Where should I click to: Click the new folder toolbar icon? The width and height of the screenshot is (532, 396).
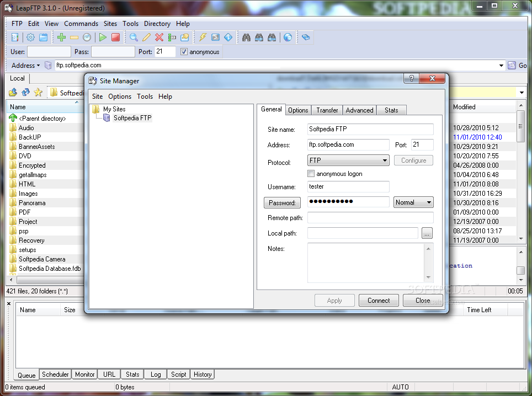click(x=184, y=38)
